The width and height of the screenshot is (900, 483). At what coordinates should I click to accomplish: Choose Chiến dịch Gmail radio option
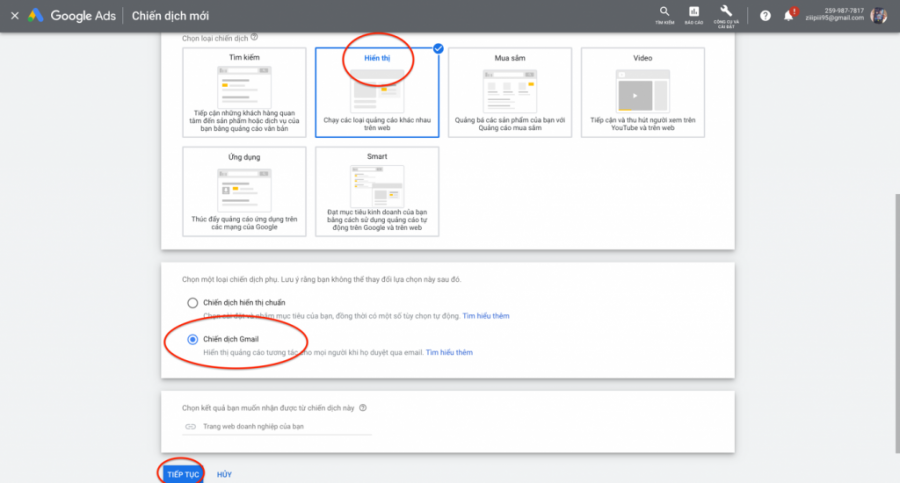[192, 339]
